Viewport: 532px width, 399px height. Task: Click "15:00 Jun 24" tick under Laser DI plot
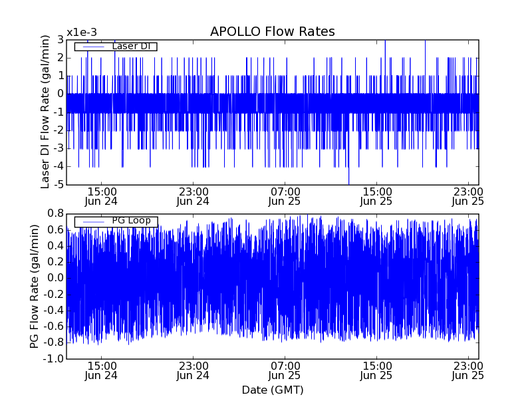tap(101, 197)
